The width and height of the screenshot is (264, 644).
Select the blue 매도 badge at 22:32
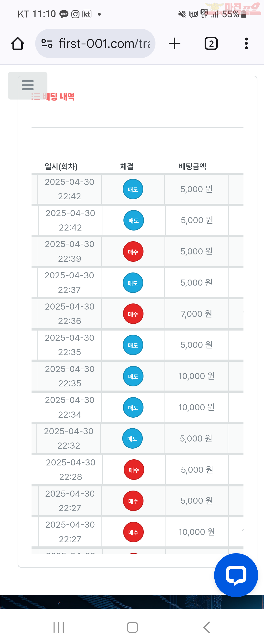[132, 439]
